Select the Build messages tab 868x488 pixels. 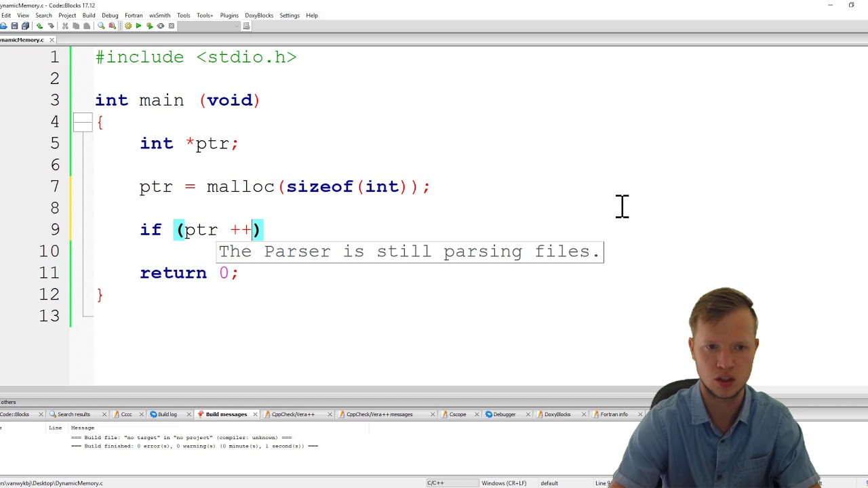tap(226, 414)
